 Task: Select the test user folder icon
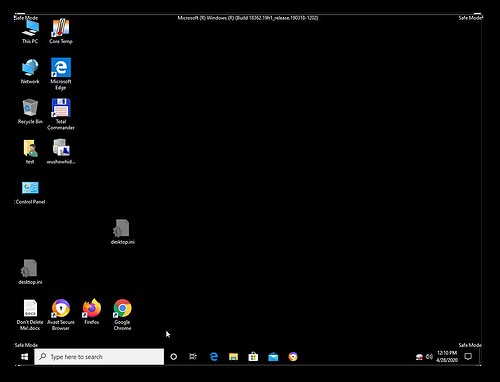30,151
